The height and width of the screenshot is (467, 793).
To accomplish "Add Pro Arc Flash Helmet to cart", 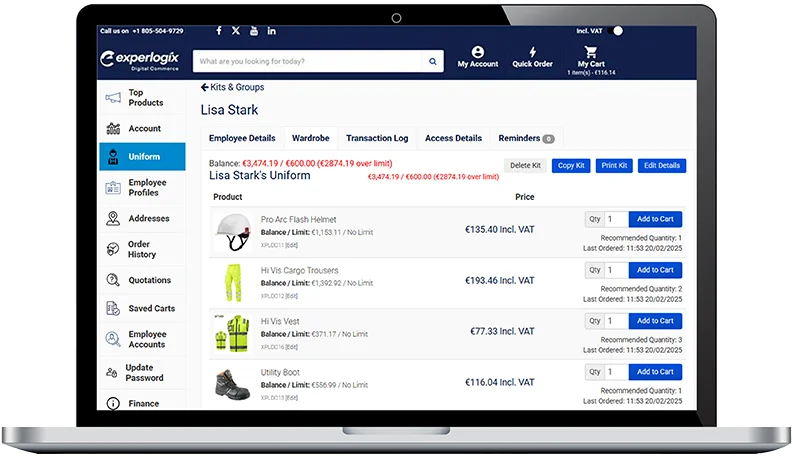I will click(655, 219).
